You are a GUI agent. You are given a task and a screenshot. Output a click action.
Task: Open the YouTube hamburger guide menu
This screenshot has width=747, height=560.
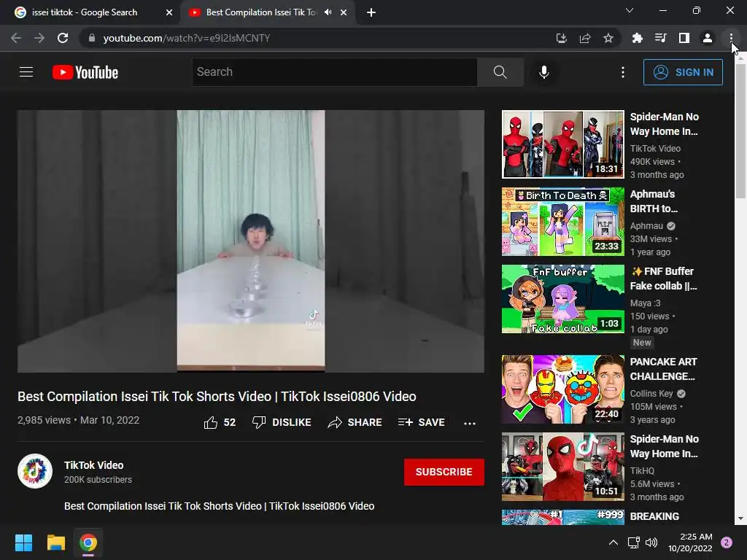pos(26,72)
